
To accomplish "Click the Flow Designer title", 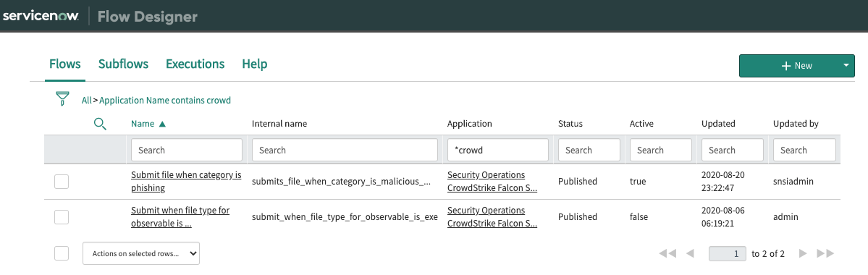I will tap(147, 17).
